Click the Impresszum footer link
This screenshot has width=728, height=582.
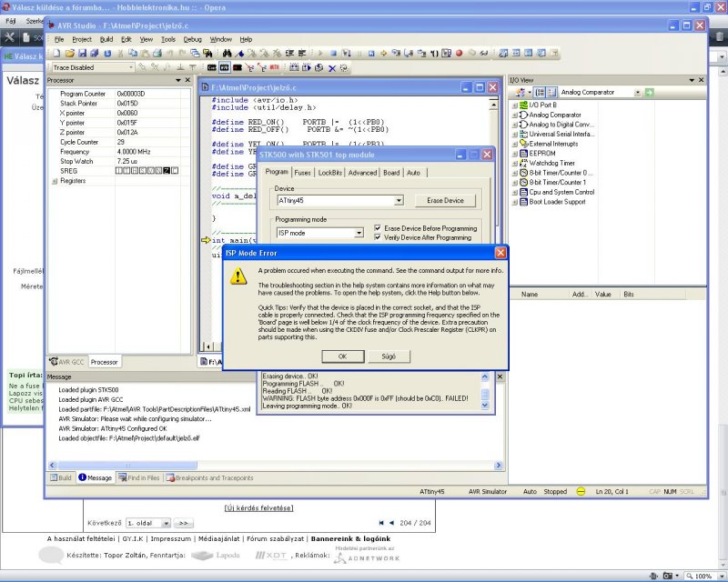[x=170, y=539]
